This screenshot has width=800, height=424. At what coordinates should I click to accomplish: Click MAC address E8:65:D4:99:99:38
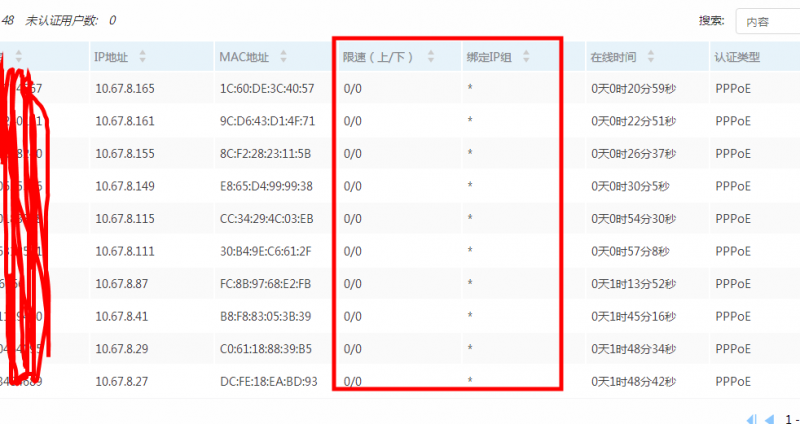click(x=266, y=186)
